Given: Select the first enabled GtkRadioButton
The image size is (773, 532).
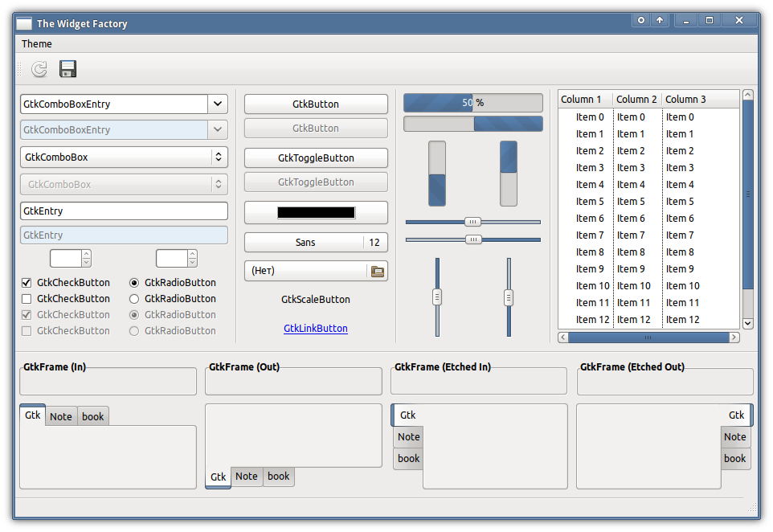Looking at the screenshot, I should pos(134,283).
